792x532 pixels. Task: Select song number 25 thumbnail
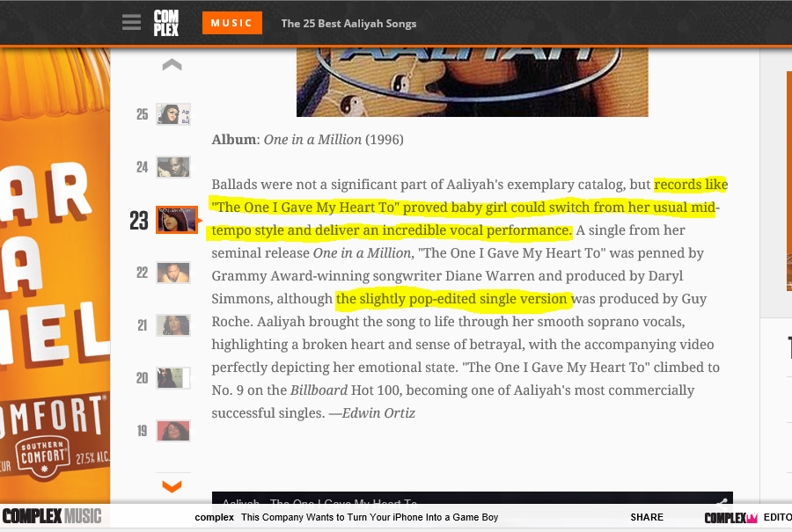173,114
